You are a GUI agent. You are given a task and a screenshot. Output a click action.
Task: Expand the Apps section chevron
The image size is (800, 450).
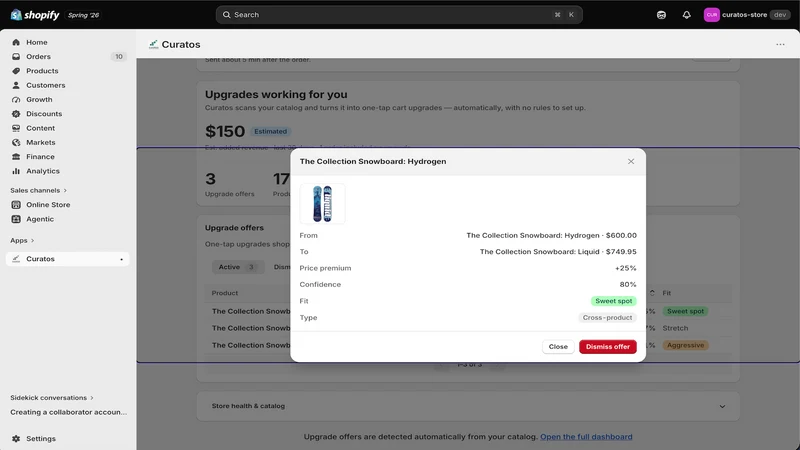[32, 240]
